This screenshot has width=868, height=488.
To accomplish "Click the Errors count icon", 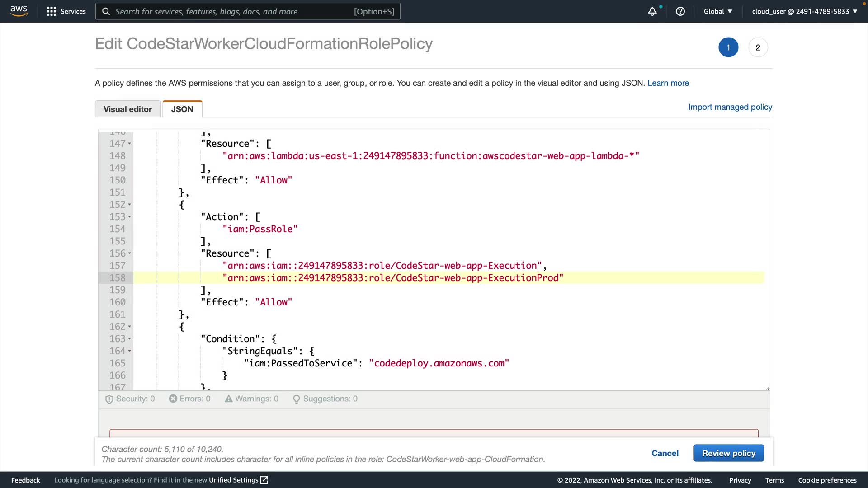I will 173,399.
